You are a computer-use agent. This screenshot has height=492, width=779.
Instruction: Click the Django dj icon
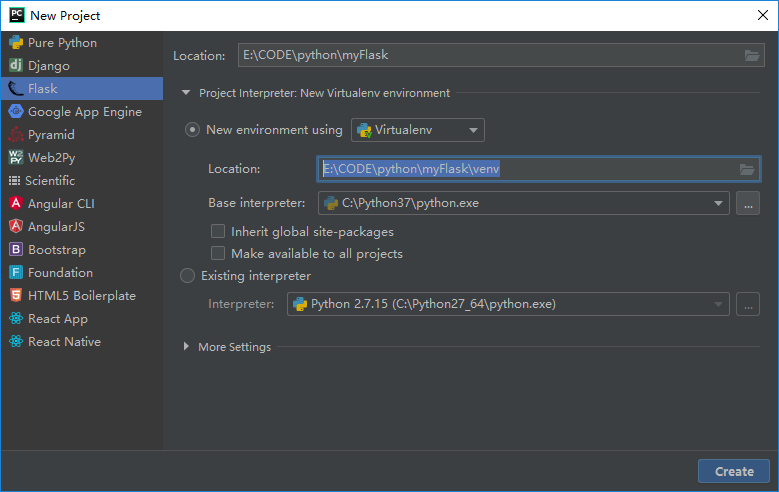(x=16, y=66)
